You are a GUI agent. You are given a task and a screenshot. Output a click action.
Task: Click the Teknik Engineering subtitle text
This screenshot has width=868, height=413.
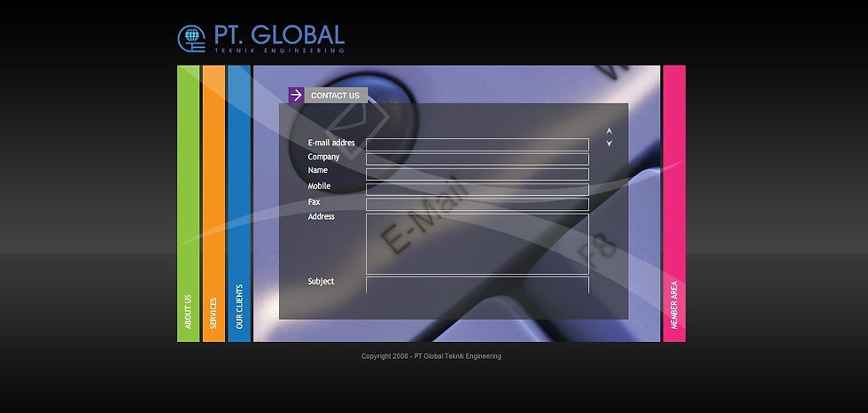280,51
